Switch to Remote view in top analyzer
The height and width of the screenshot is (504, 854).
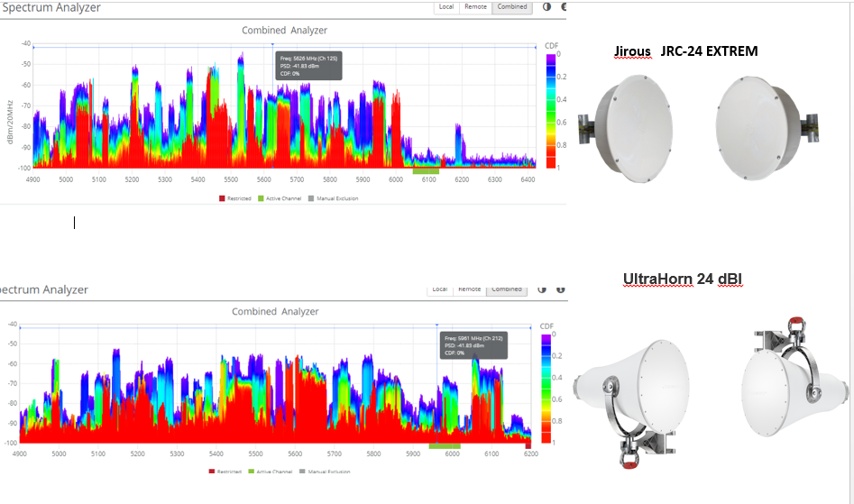click(475, 6)
